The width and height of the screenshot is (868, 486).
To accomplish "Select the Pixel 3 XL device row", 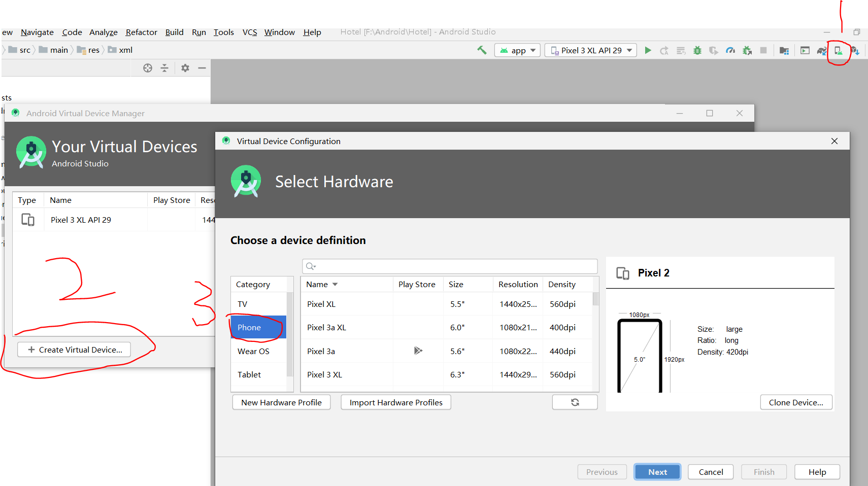I will [447, 374].
